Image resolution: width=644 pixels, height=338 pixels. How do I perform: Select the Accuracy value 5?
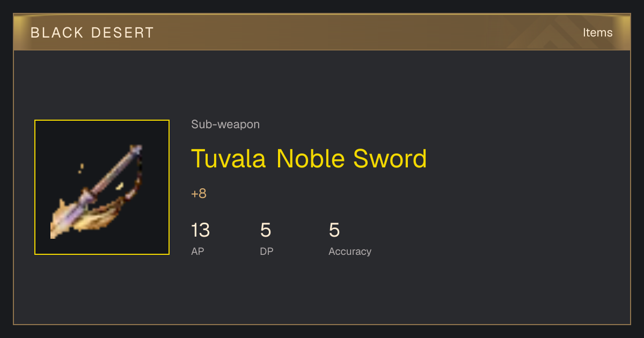point(334,230)
